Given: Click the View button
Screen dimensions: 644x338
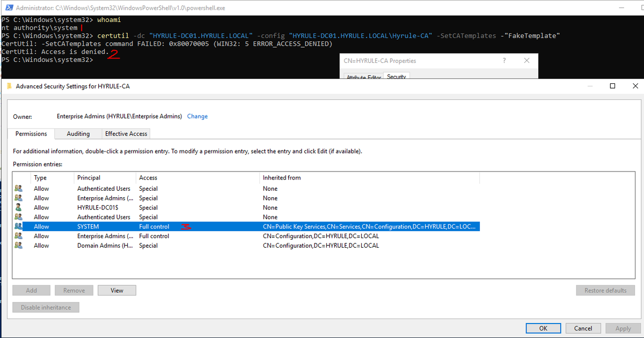Looking at the screenshot, I should tap(117, 290).
